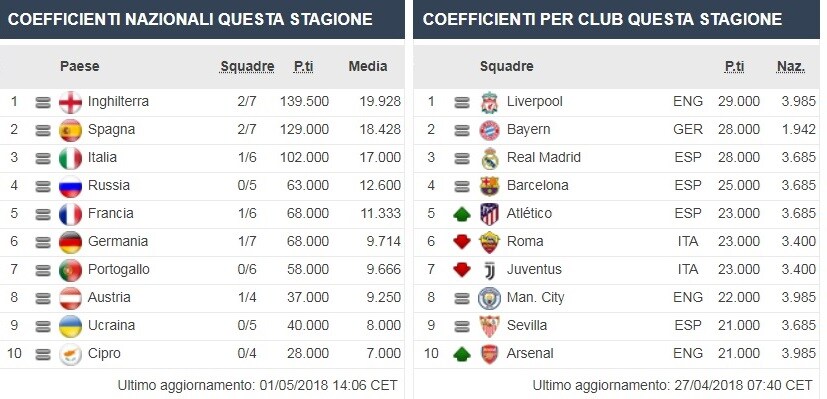Click the Man. City crest icon
This screenshot has height=399, width=827.
tap(489, 298)
